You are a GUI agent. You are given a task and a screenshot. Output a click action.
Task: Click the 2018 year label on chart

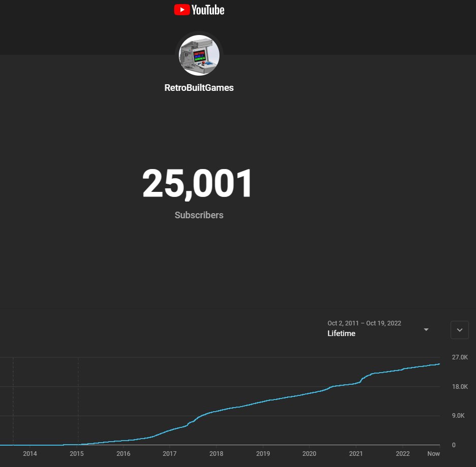point(216,454)
